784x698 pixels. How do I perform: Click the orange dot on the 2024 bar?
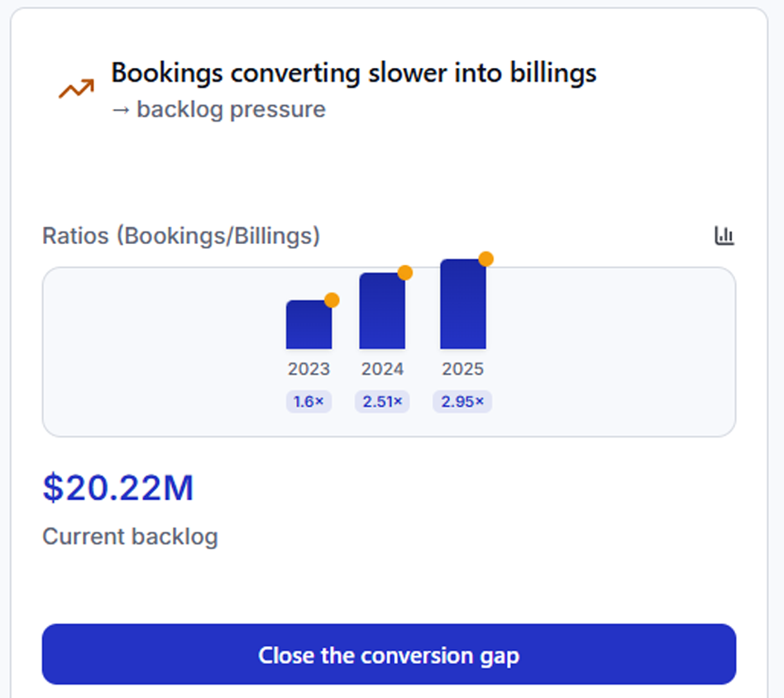(x=405, y=273)
